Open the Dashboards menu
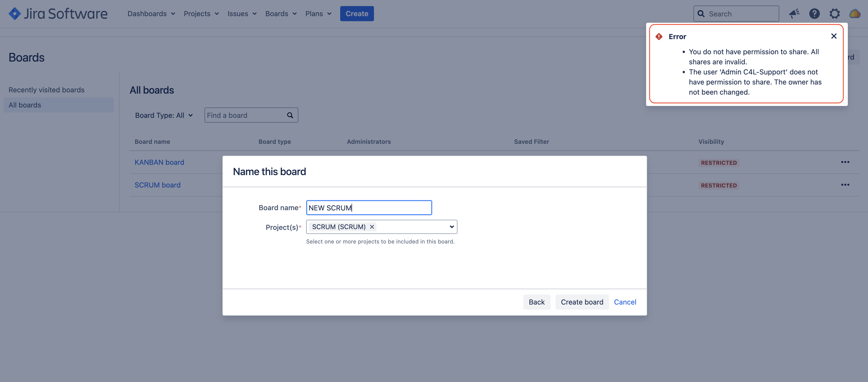The width and height of the screenshot is (868, 382). pyautogui.click(x=151, y=14)
